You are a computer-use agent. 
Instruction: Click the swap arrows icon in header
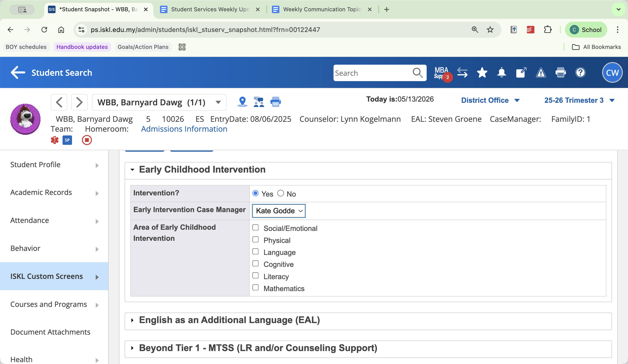462,73
